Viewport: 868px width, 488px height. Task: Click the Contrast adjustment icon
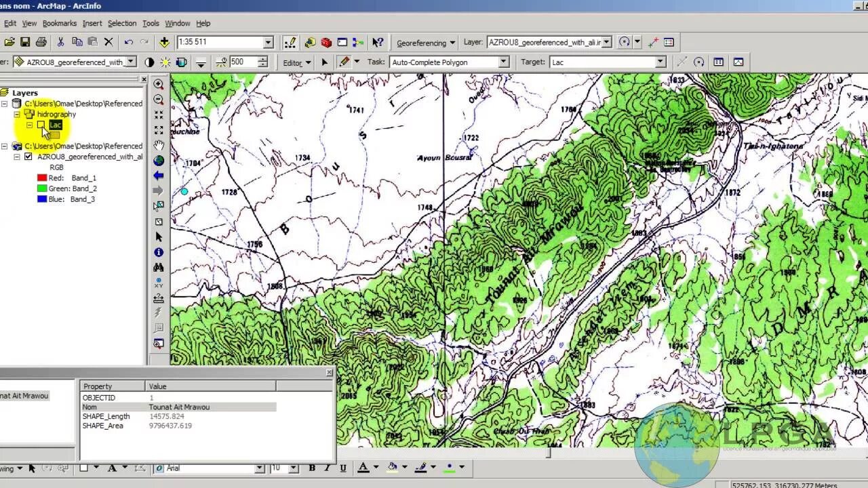150,62
